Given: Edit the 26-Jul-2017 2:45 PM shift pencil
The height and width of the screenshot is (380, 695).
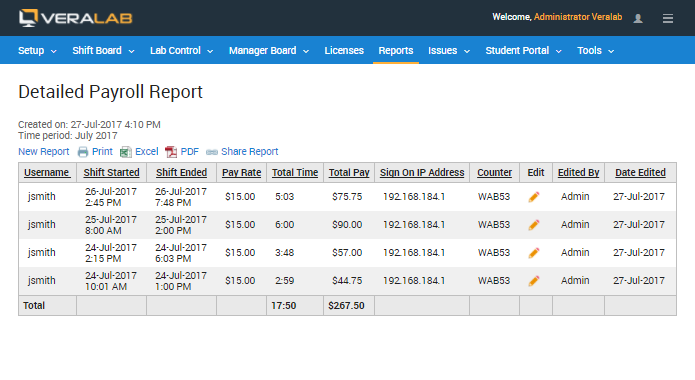Looking at the screenshot, I should (x=534, y=197).
